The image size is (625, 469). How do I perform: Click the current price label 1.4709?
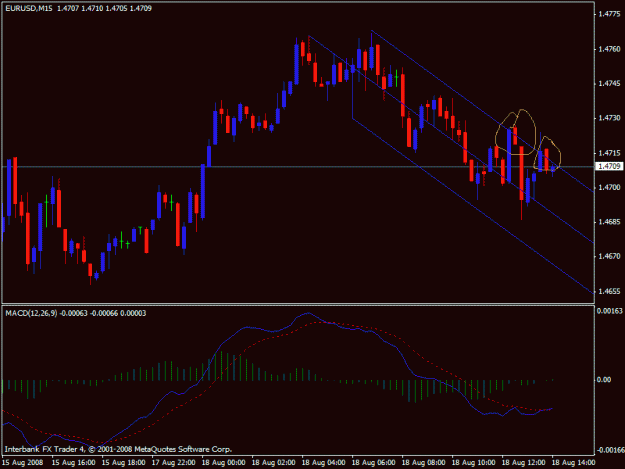click(x=609, y=166)
